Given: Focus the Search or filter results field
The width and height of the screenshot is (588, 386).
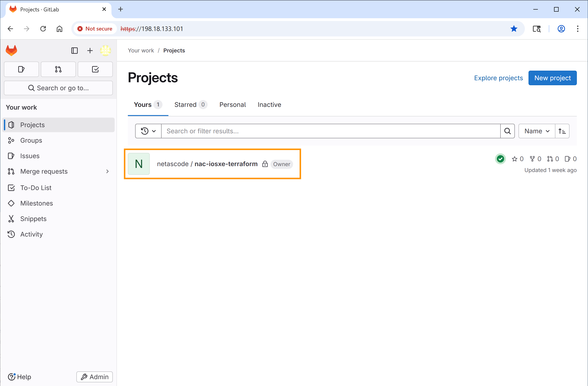Looking at the screenshot, I should pos(331,131).
